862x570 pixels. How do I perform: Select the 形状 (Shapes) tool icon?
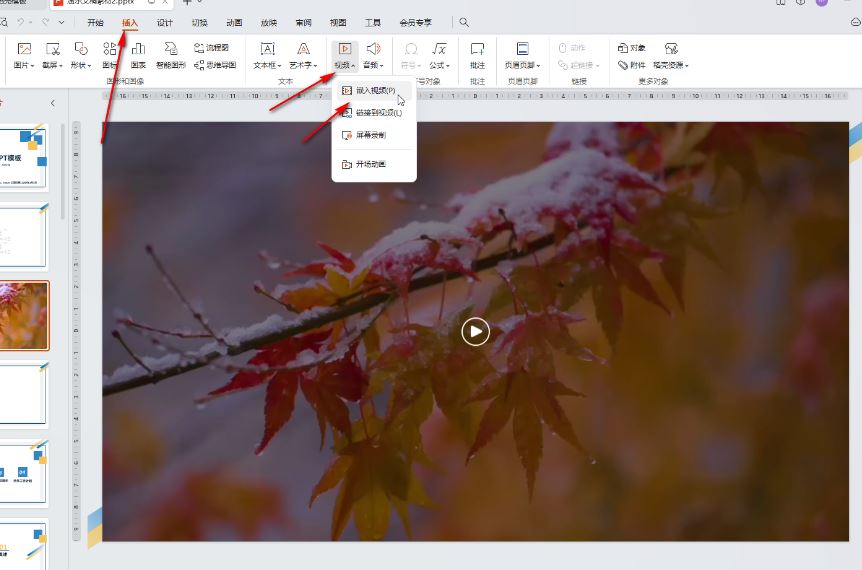tap(81, 48)
